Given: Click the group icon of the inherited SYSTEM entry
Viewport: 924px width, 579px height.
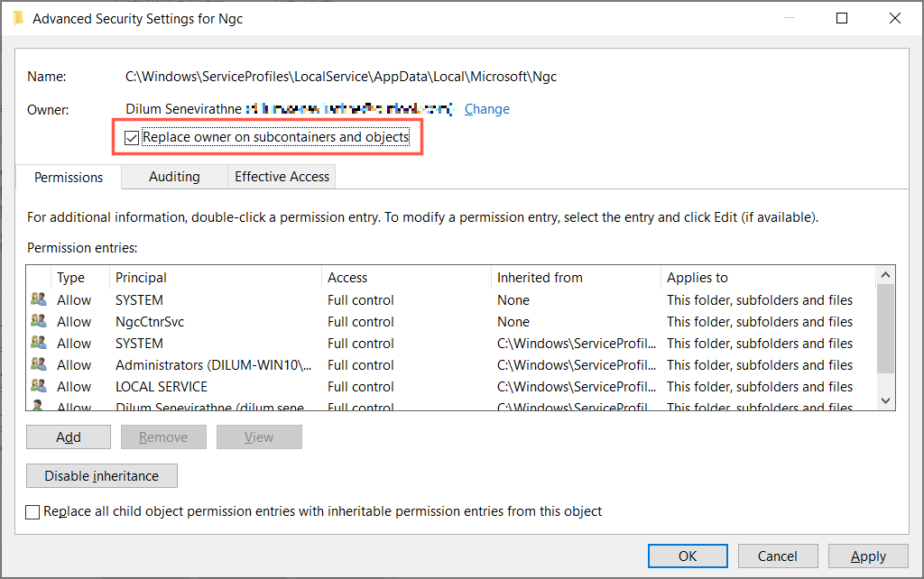Looking at the screenshot, I should (38, 344).
